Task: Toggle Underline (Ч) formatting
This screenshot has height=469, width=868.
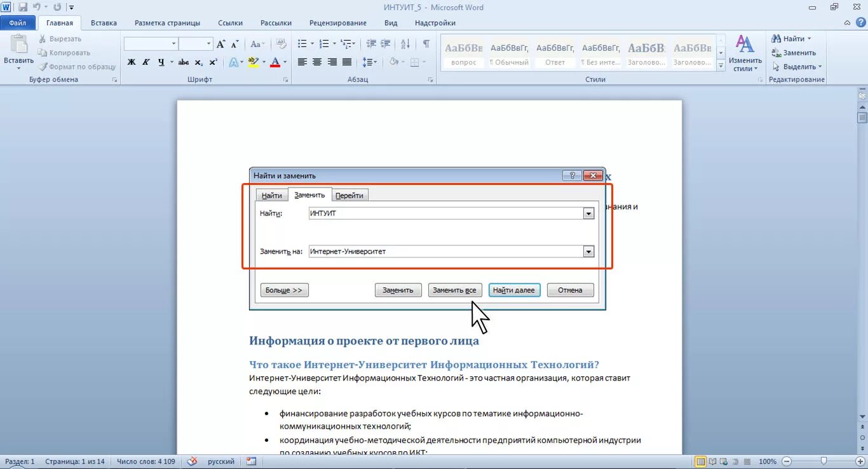Action: (x=161, y=62)
